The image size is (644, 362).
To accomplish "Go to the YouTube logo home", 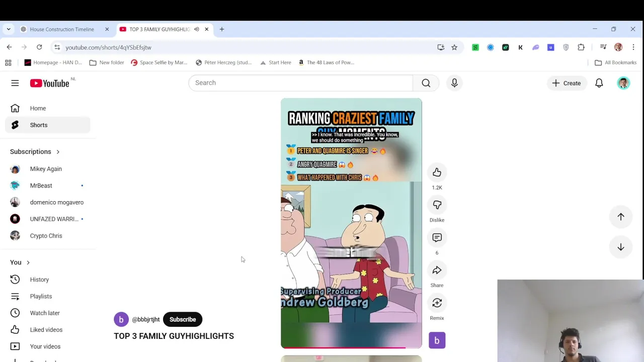I will coord(49,83).
